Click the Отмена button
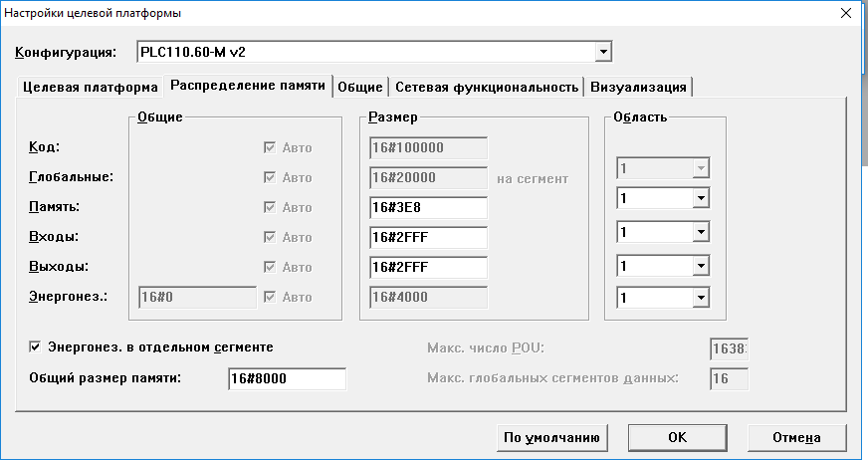 click(x=795, y=437)
